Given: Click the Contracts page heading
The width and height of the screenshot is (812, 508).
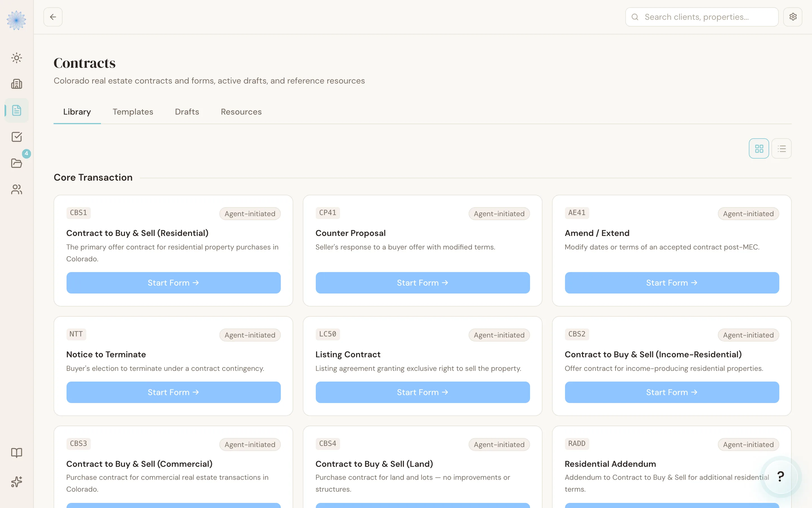Looking at the screenshot, I should pyautogui.click(x=85, y=63).
